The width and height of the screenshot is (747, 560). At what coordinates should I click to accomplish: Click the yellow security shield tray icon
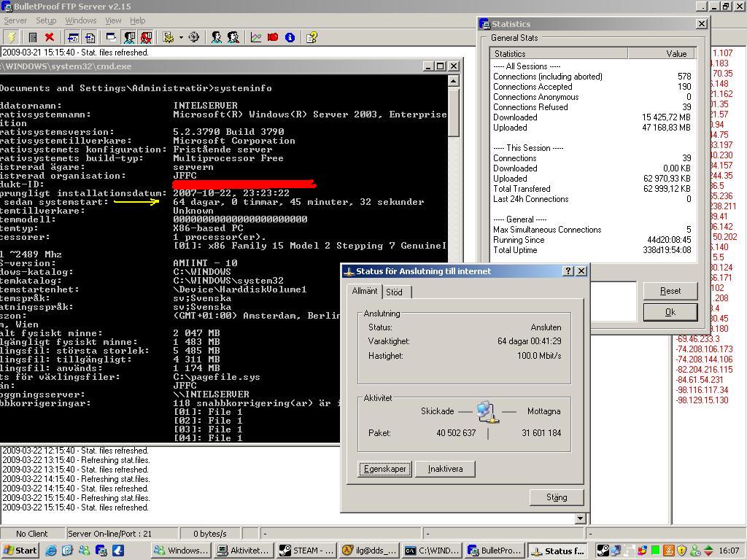tap(682, 551)
